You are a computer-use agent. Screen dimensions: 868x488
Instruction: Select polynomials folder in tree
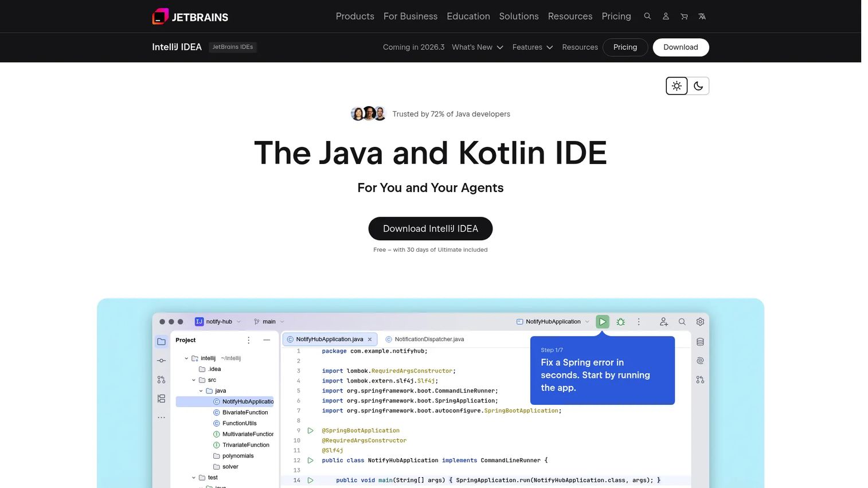(233, 456)
